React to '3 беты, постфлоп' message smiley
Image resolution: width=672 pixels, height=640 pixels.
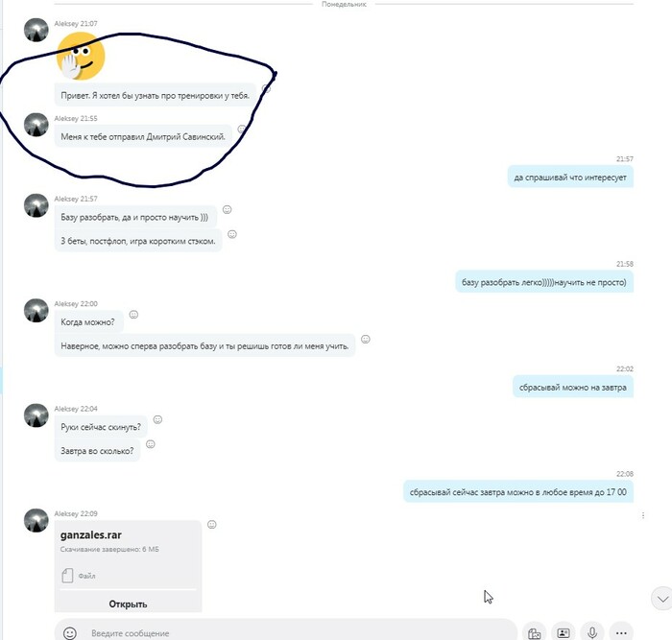(232, 234)
